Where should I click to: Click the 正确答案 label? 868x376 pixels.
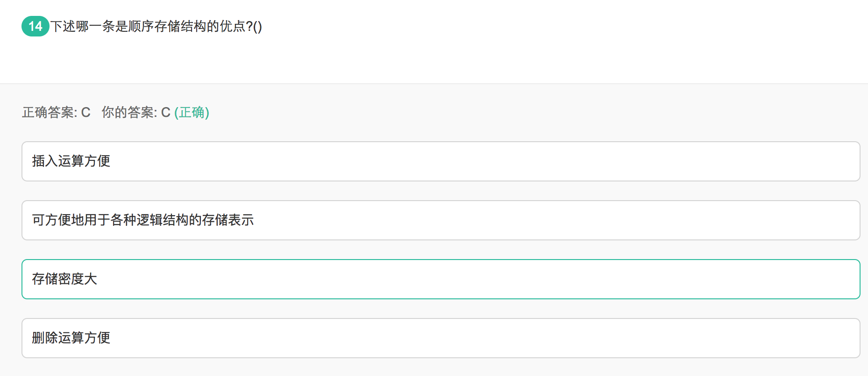[x=49, y=112]
